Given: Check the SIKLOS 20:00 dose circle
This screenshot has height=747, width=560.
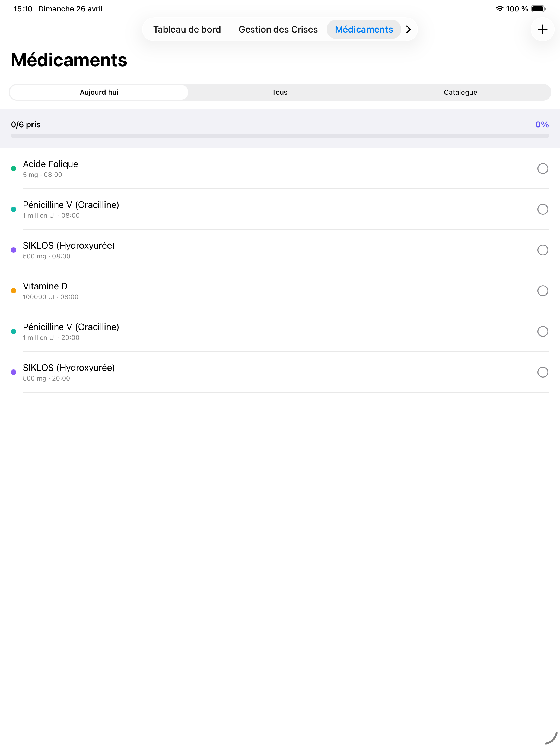Looking at the screenshot, I should (x=542, y=372).
